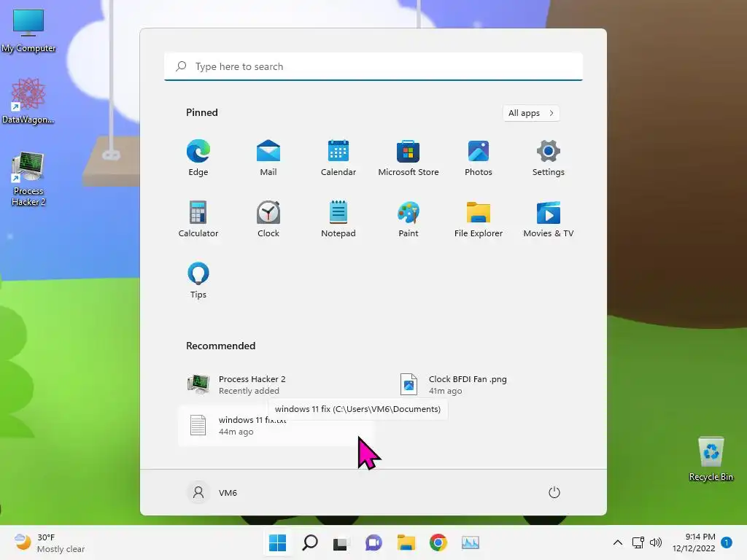Launch the Movies & TV app
This screenshot has height=560, width=747.
point(549,219)
